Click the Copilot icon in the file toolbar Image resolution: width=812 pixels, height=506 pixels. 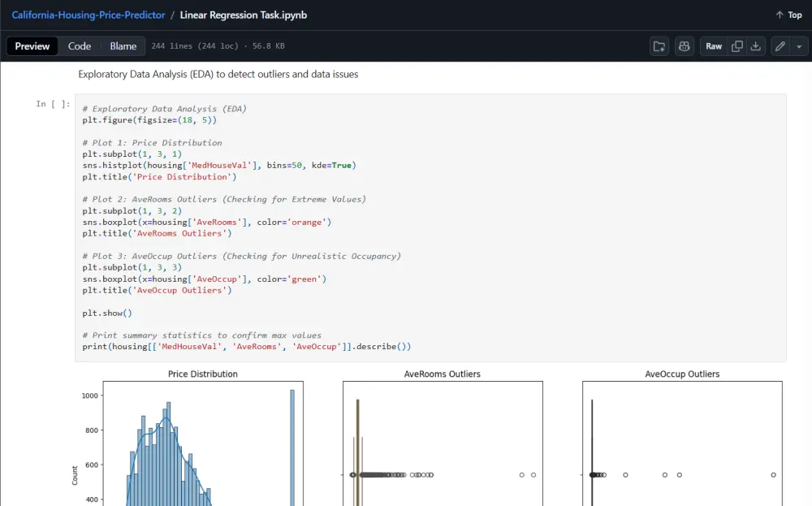(x=684, y=46)
